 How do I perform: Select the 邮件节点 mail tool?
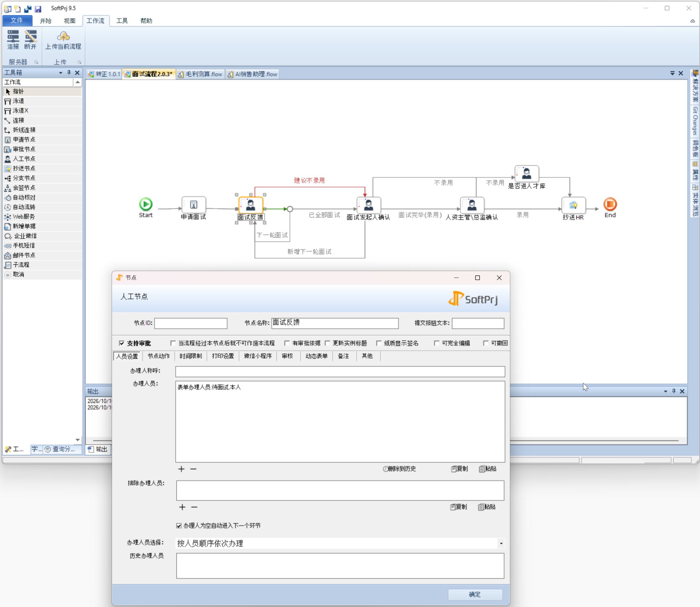[x=42, y=255]
